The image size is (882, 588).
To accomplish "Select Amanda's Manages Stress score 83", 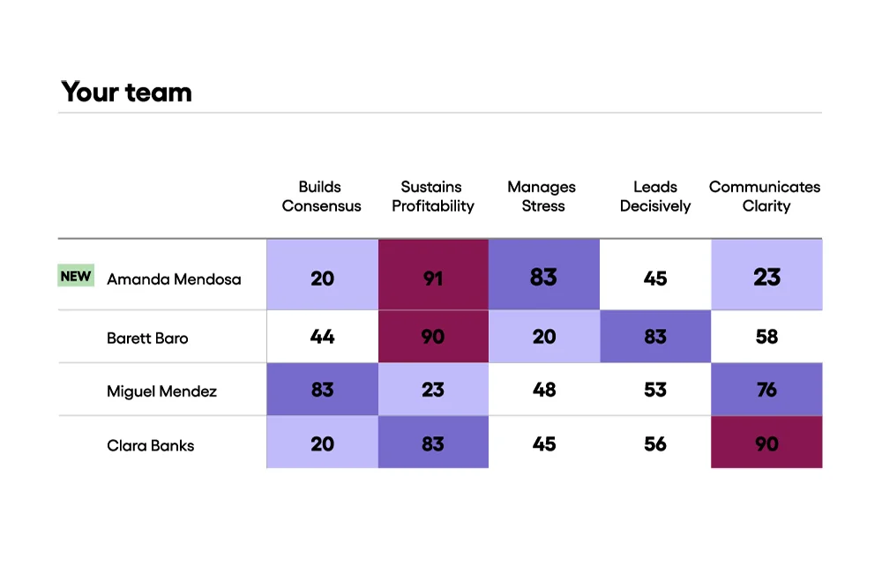I will (x=544, y=275).
